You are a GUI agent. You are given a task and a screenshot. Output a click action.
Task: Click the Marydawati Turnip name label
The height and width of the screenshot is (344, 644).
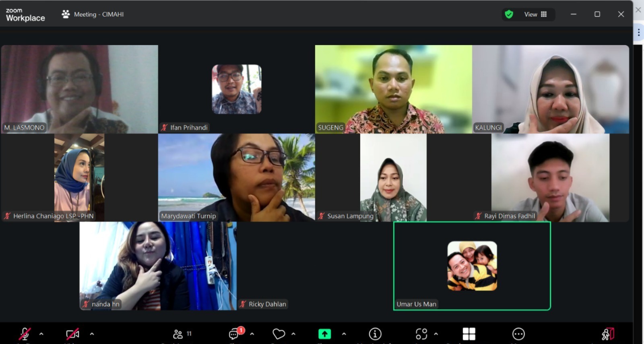188,216
